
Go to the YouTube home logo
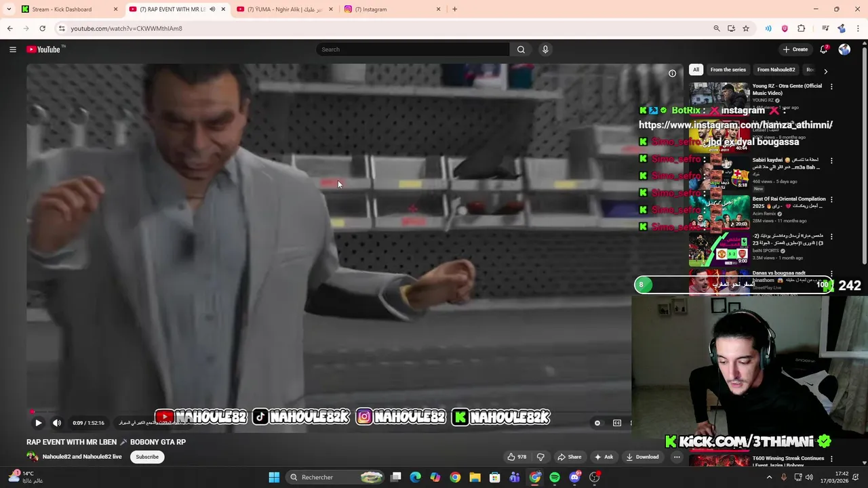43,49
